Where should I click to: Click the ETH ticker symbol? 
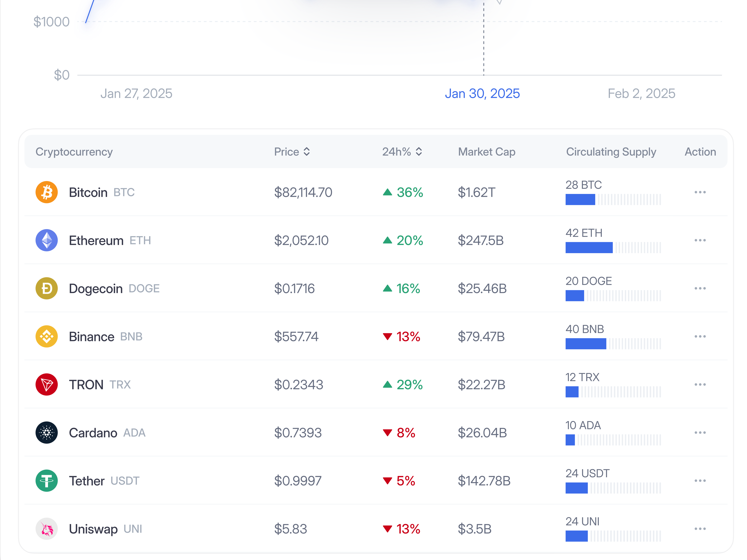coord(140,241)
